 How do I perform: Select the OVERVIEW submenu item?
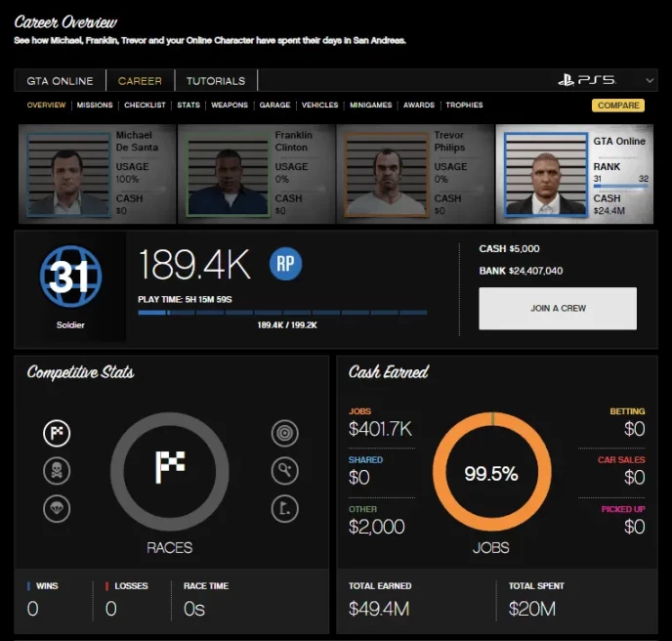point(46,106)
